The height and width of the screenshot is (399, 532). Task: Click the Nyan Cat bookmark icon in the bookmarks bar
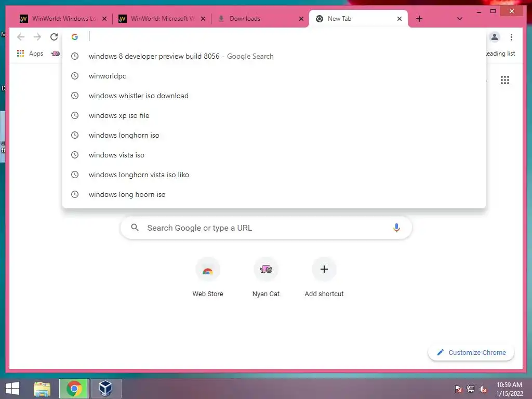click(x=56, y=54)
